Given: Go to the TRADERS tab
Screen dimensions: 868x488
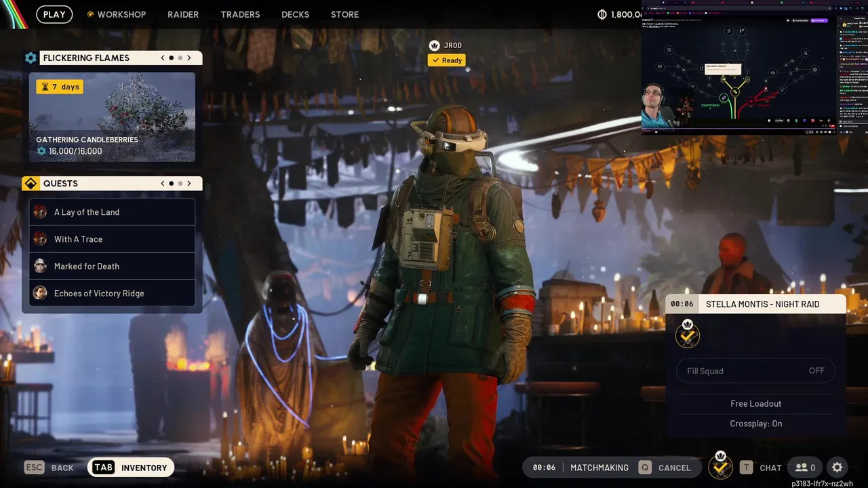Looking at the screenshot, I should coord(240,14).
